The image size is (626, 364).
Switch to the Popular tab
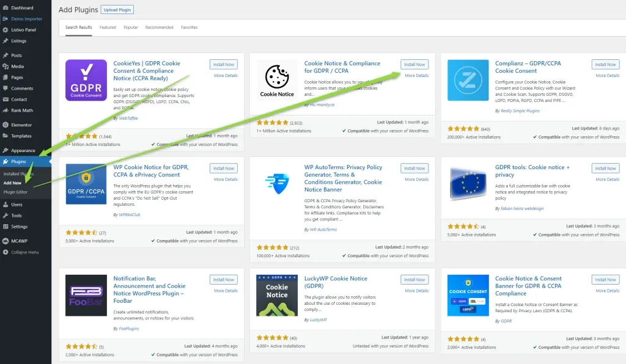coord(131,27)
